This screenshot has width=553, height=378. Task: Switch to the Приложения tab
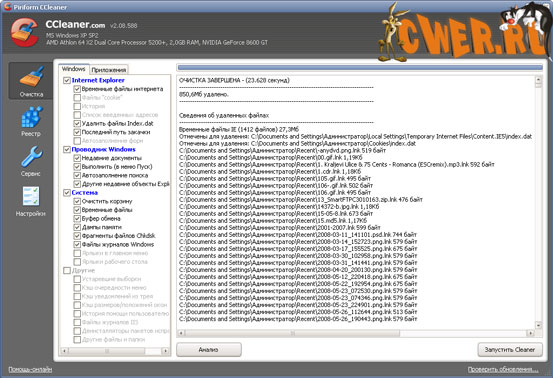(x=109, y=70)
